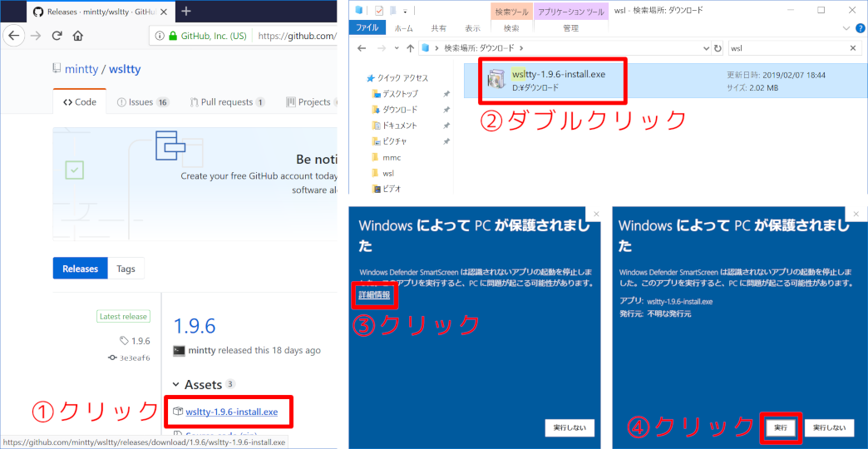
Task: Click the Explorer properties checkmark quick-access icon
Action: (379, 11)
